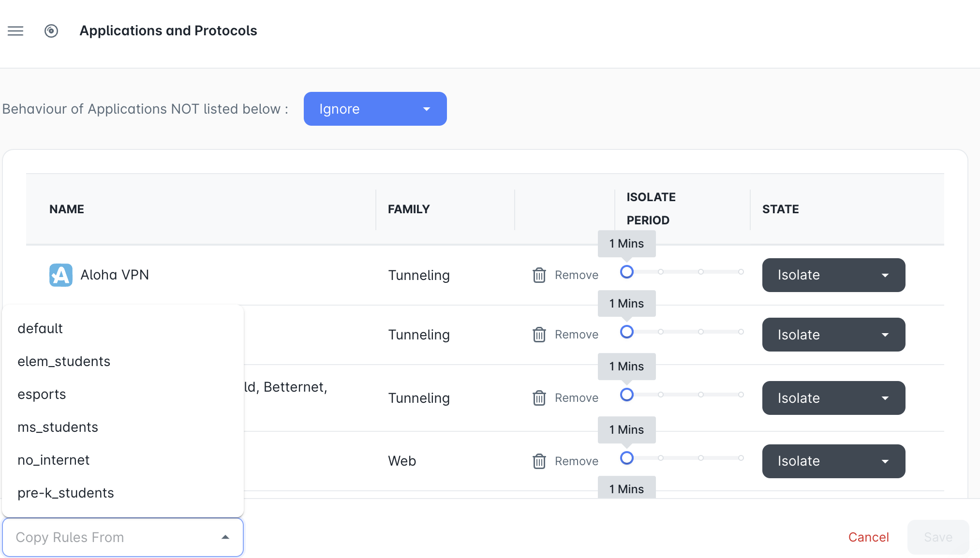Cancel the rule changes
The image size is (980, 558).
869,537
